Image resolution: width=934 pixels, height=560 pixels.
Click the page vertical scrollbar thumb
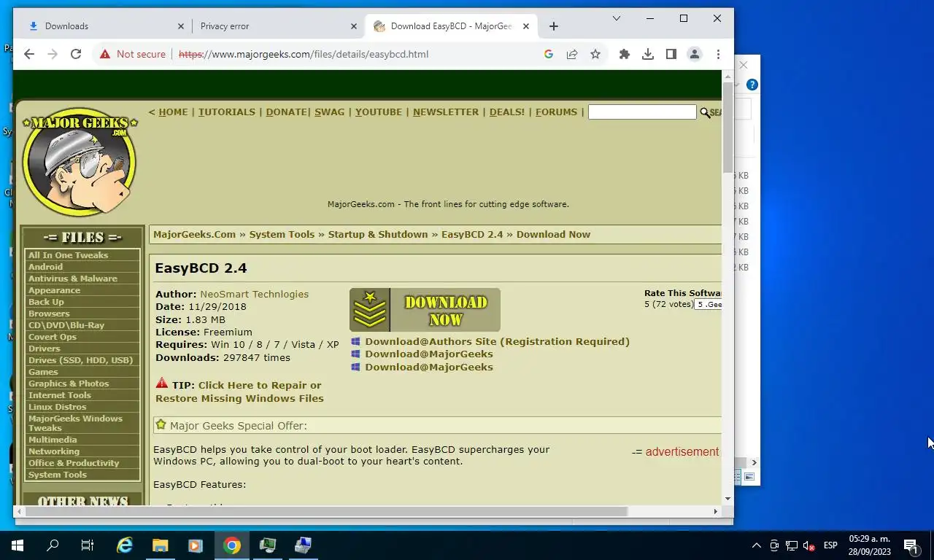click(x=727, y=128)
